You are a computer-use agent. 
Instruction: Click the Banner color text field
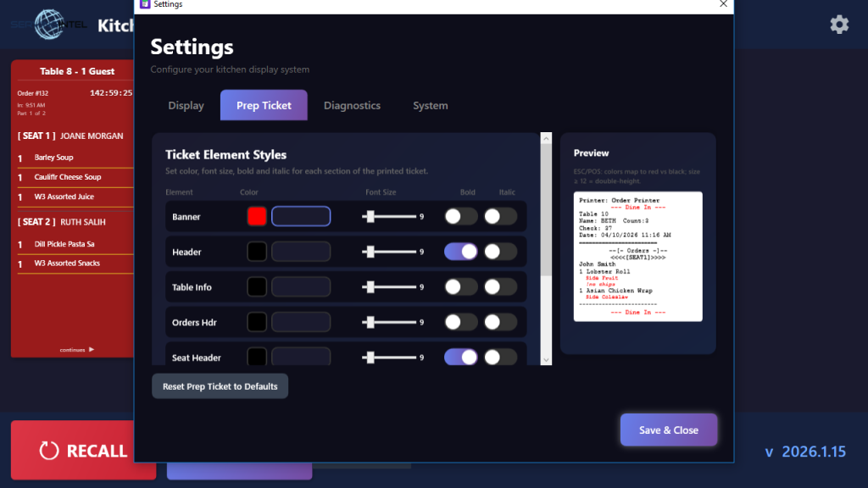[x=301, y=217]
